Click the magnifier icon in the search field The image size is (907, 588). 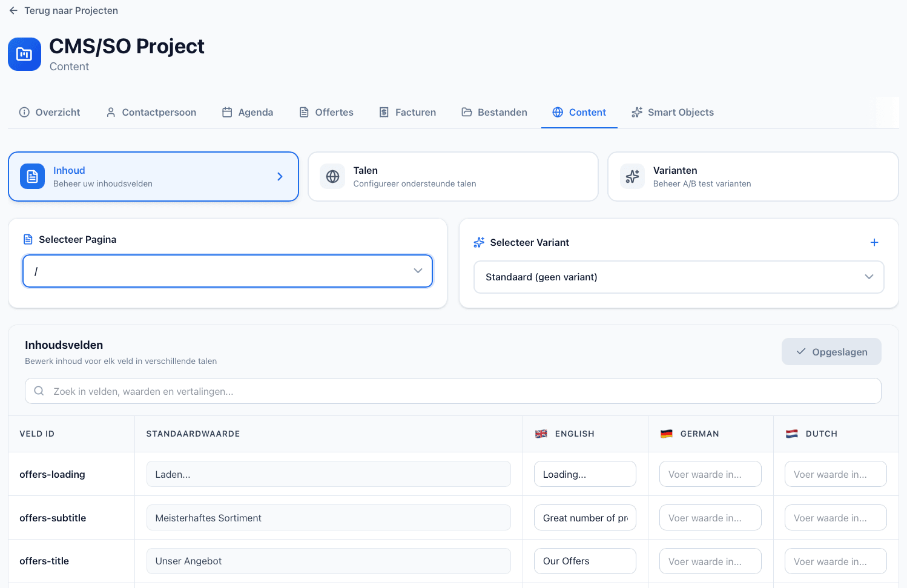coord(39,391)
